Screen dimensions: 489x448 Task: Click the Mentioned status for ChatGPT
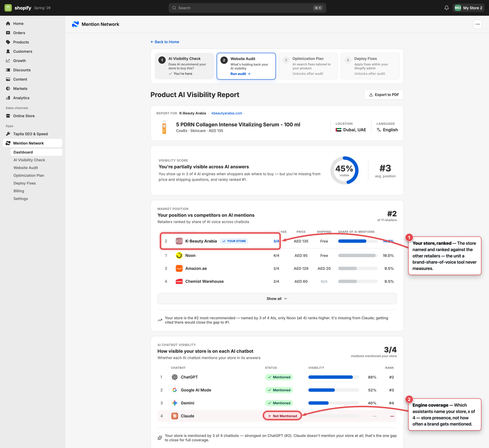(x=279, y=377)
